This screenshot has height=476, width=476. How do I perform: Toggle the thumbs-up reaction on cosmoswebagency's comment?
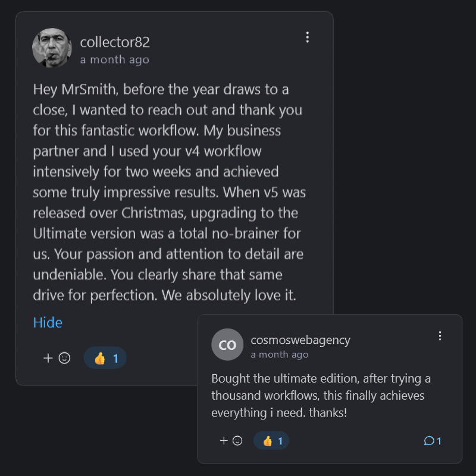[x=268, y=441]
